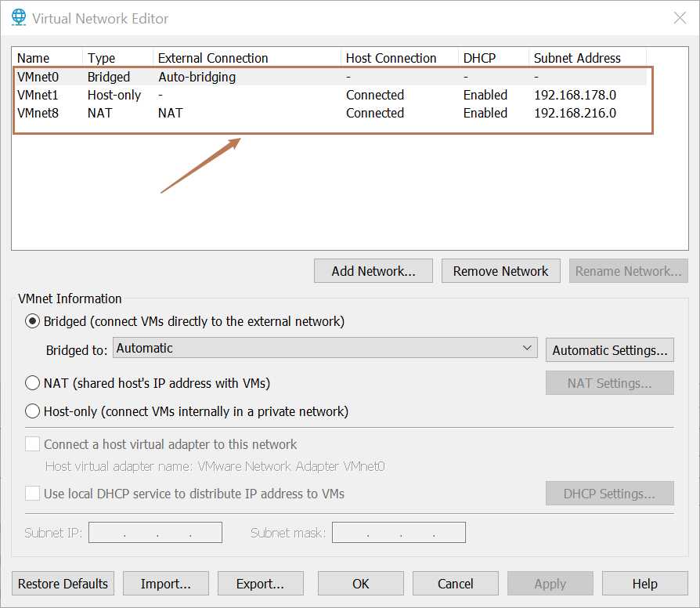Sort by the Name column header
700x608 pixels.
pyautogui.click(x=47, y=58)
